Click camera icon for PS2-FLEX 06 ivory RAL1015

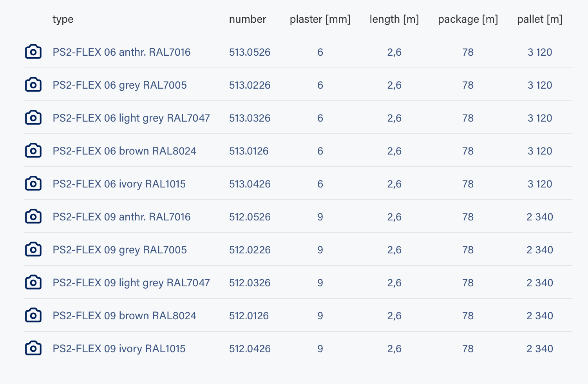[33, 184]
